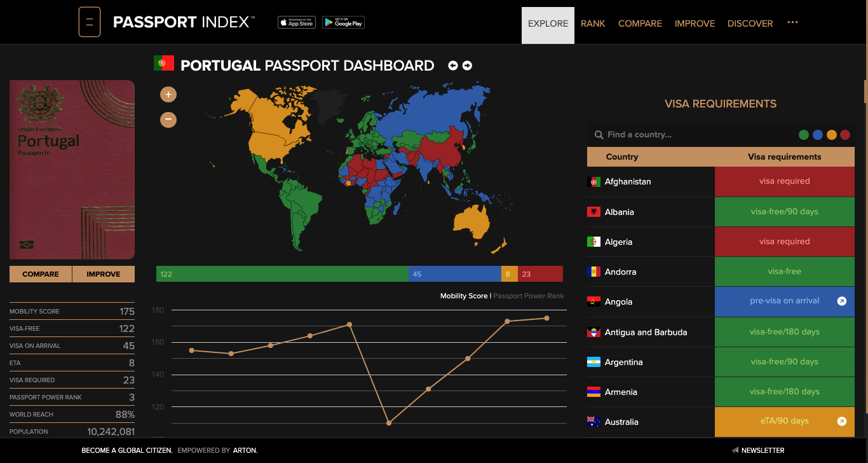Click Afghanistan's visa required cell

[x=785, y=181]
